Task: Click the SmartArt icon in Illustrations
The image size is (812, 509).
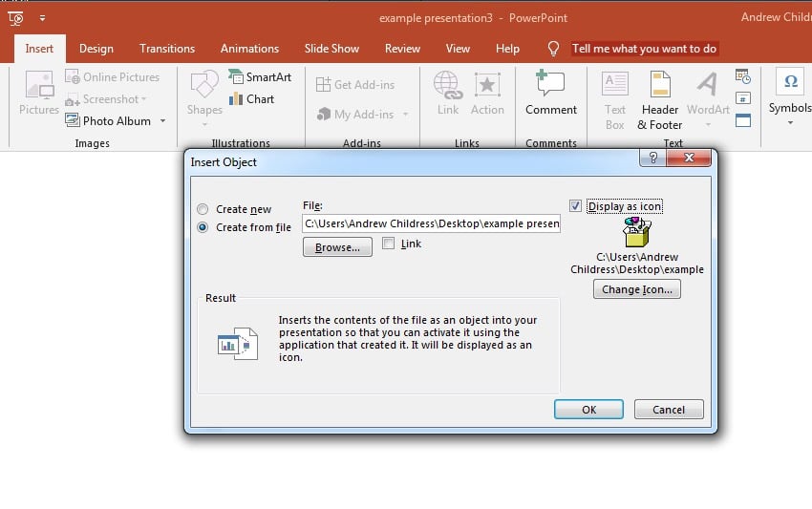Action: tap(237, 76)
